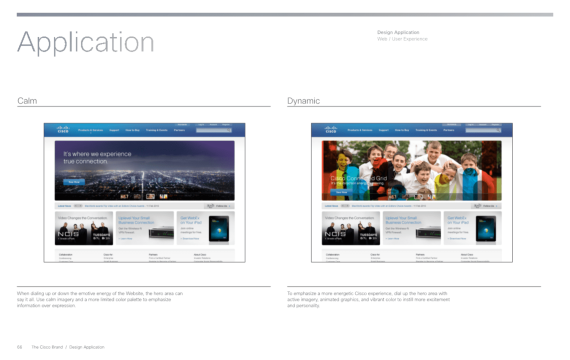Viewport: 570px width, 360px height.
Task: Click Download Now link in Dynamic WebEx card
Action: [457, 239]
